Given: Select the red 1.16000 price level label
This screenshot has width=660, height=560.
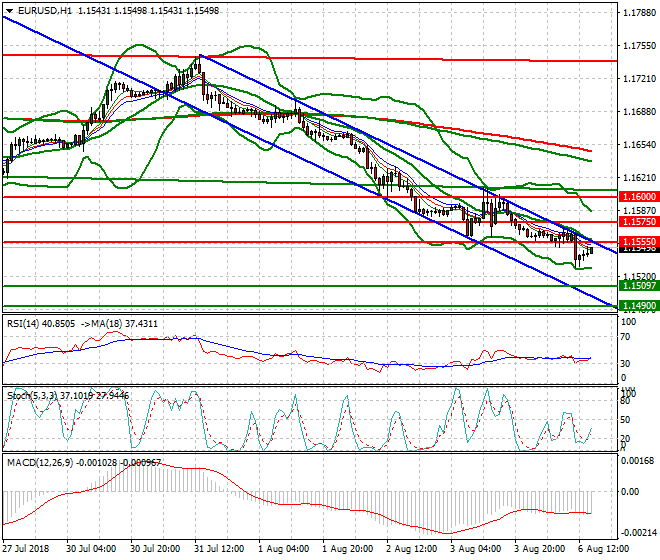Looking at the screenshot, I should point(638,197).
